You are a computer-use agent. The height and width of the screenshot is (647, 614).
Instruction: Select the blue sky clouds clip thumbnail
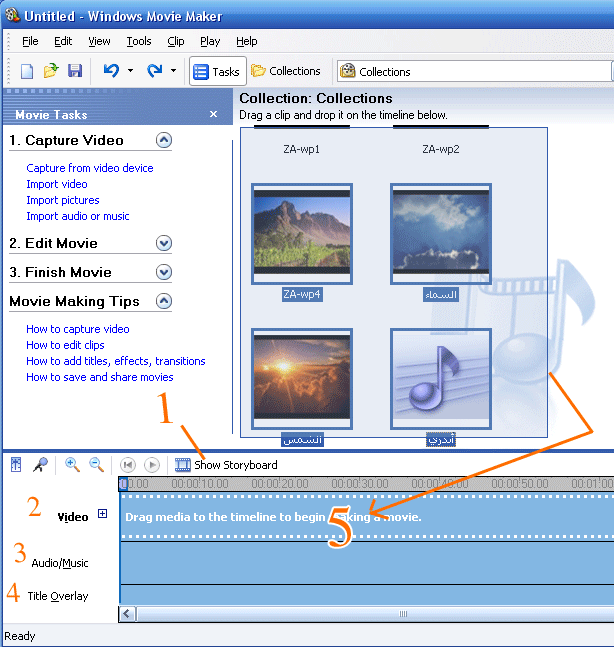click(x=441, y=234)
